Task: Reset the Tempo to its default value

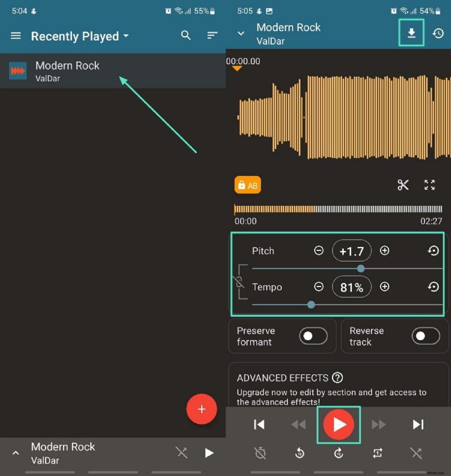Action: (434, 287)
